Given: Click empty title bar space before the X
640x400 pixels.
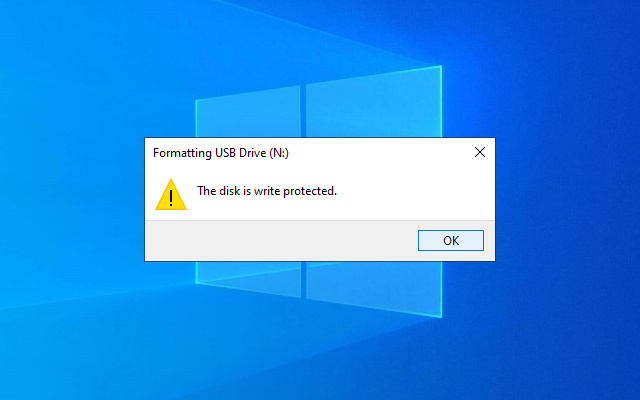Looking at the screenshot, I should (x=380, y=152).
